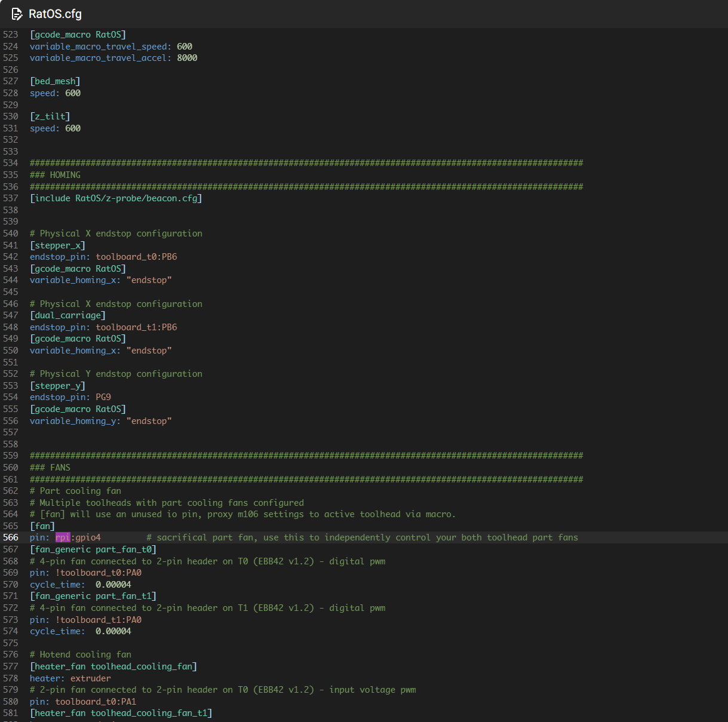Select line number 566 in the gutter
728x722 pixels.
[x=11, y=537]
